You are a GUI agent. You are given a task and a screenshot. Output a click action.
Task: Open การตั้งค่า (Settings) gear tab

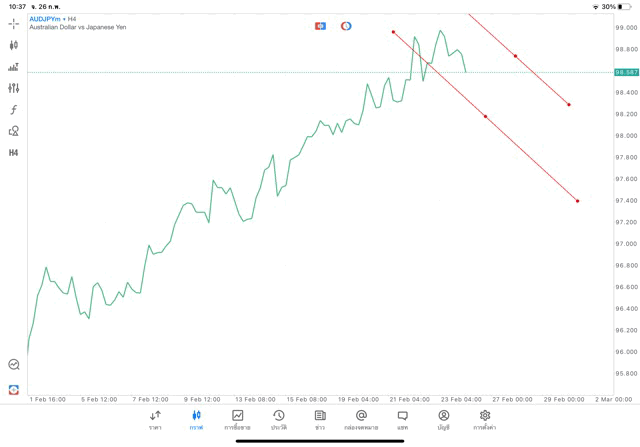(485, 419)
